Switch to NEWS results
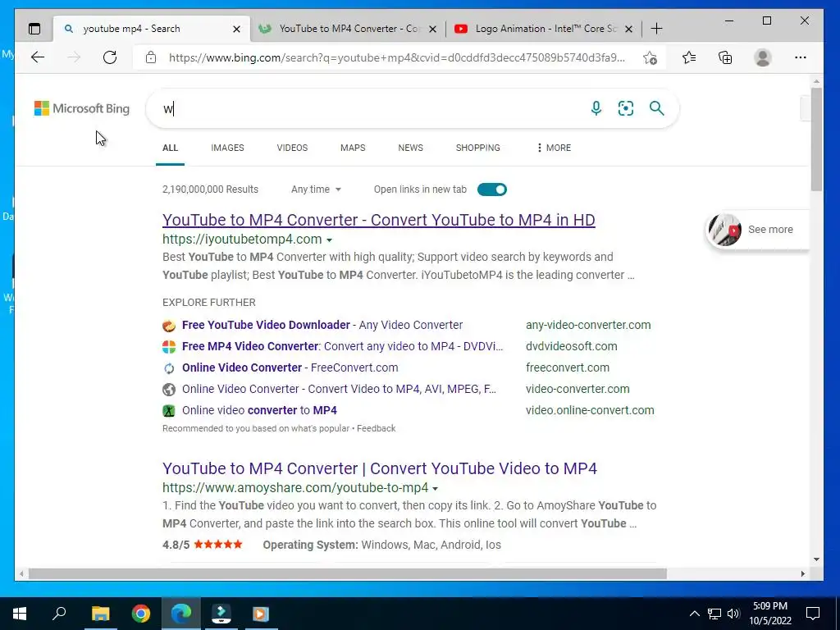This screenshot has width=840, height=630. click(410, 148)
